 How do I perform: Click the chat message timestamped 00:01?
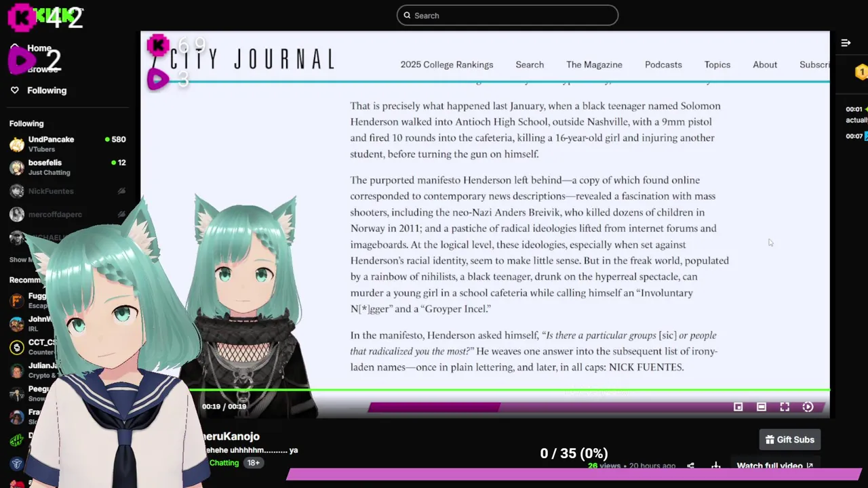coord(856,115)
